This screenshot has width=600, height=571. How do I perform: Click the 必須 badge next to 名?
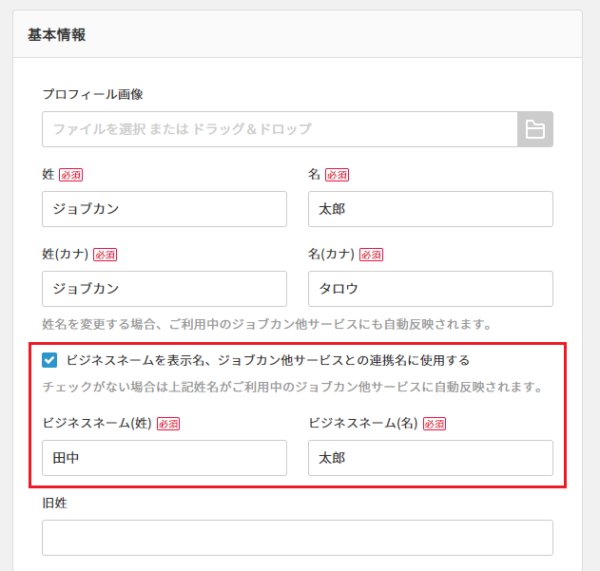click(337, 175)
